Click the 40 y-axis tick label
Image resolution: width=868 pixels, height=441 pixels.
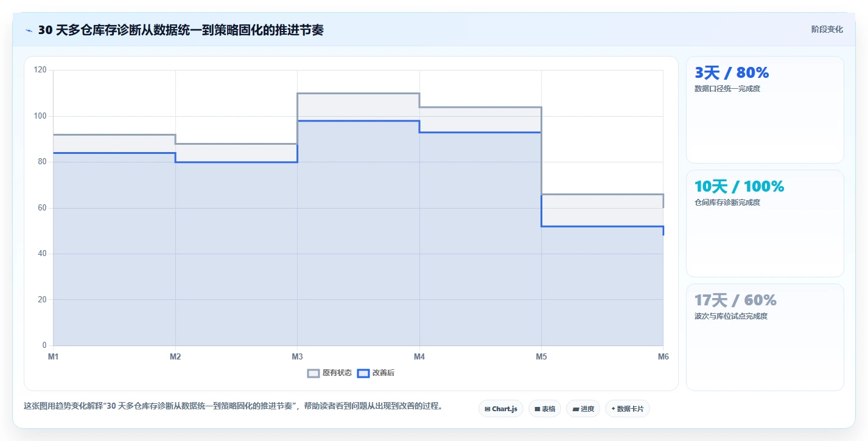tap(42, 254)
